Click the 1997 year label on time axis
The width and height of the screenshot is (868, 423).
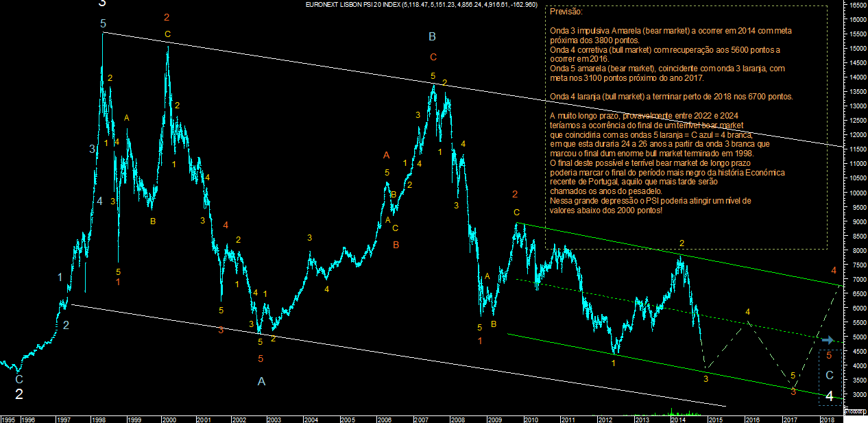tap(64, 418)
